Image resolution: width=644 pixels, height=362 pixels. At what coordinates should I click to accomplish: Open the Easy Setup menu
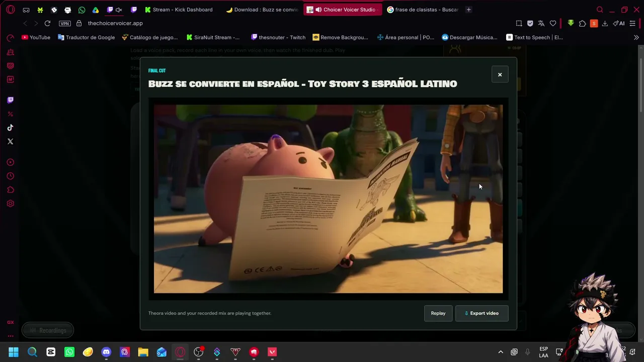tap(632, 23)
